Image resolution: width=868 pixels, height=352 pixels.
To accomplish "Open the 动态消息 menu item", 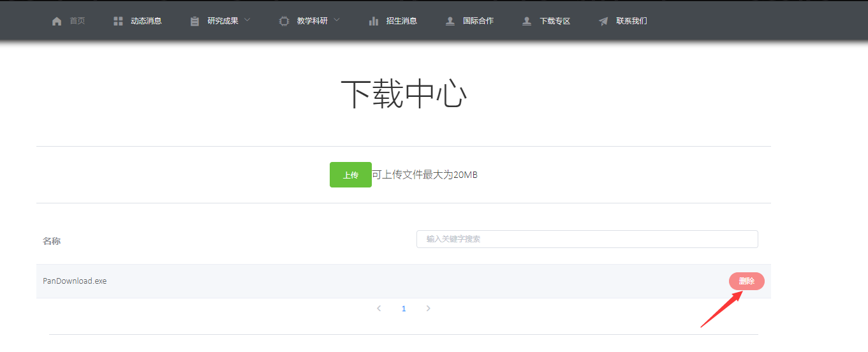I will click(146, 21).
